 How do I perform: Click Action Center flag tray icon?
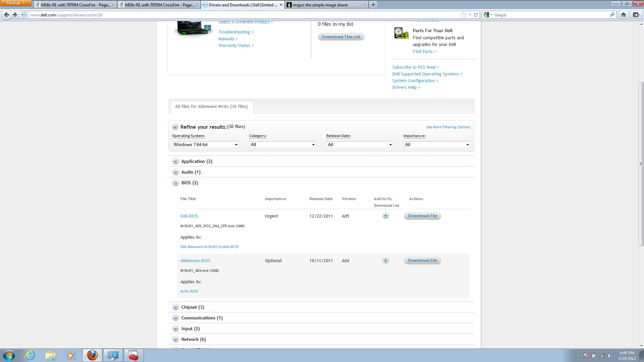pos(586,356)
